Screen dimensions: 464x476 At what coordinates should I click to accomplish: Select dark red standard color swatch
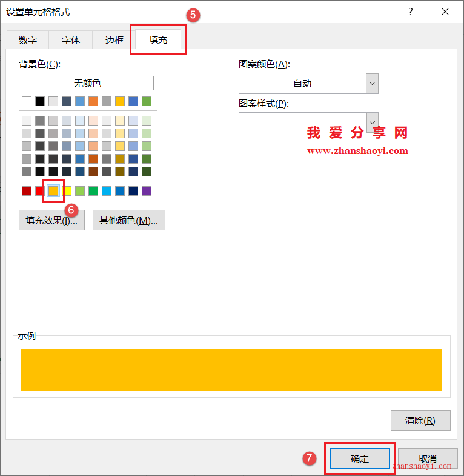pyautogui.click(x=27, y=191)
